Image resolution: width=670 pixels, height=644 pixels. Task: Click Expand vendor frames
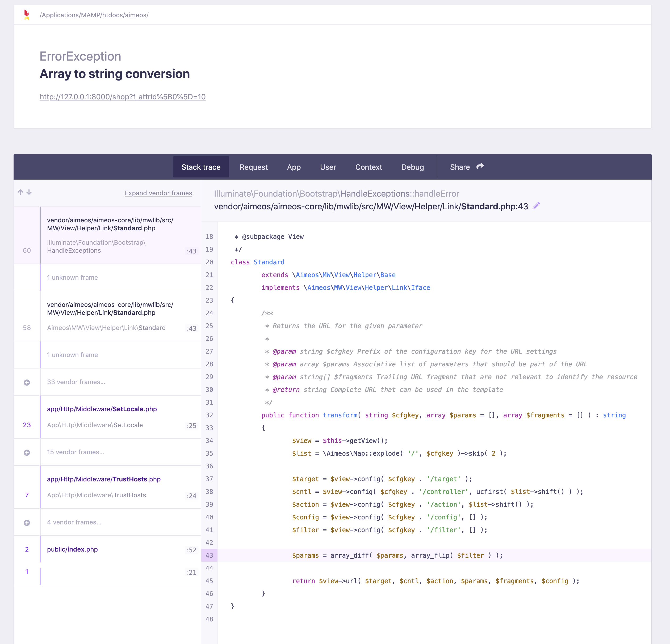pyautogui.click(x=158, y=193)
